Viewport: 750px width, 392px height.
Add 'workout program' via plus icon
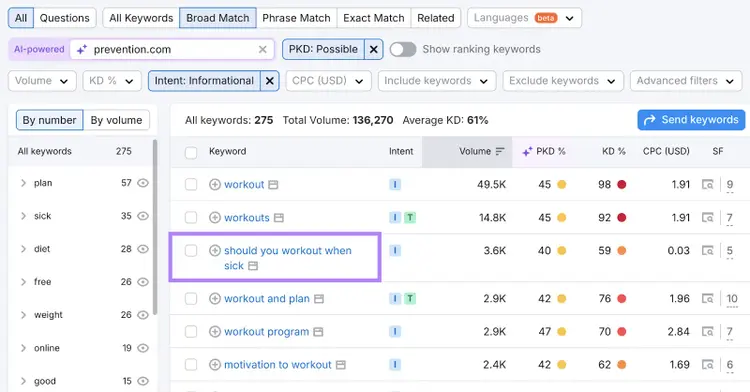(215, 332)
